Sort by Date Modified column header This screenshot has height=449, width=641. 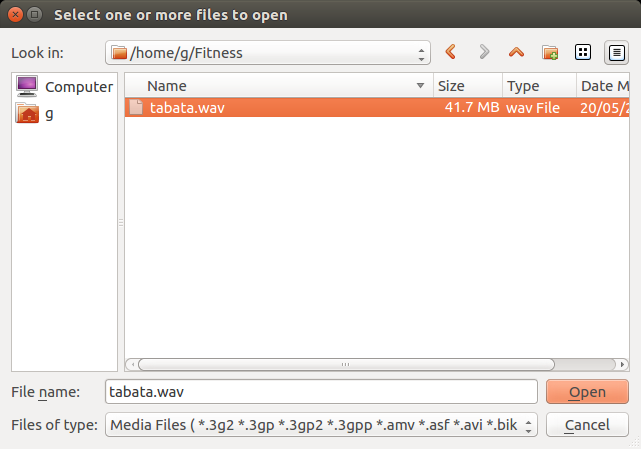pos(603,86)
